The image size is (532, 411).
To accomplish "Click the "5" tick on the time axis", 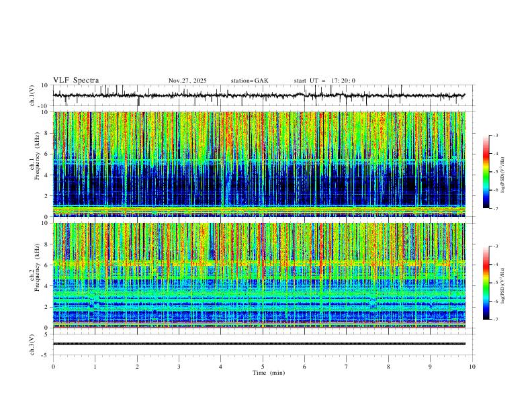I will pos(263,367).
